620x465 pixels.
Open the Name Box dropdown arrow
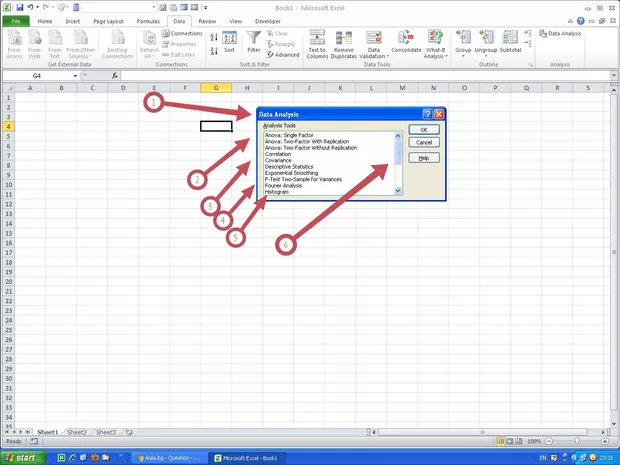[75, 76]
